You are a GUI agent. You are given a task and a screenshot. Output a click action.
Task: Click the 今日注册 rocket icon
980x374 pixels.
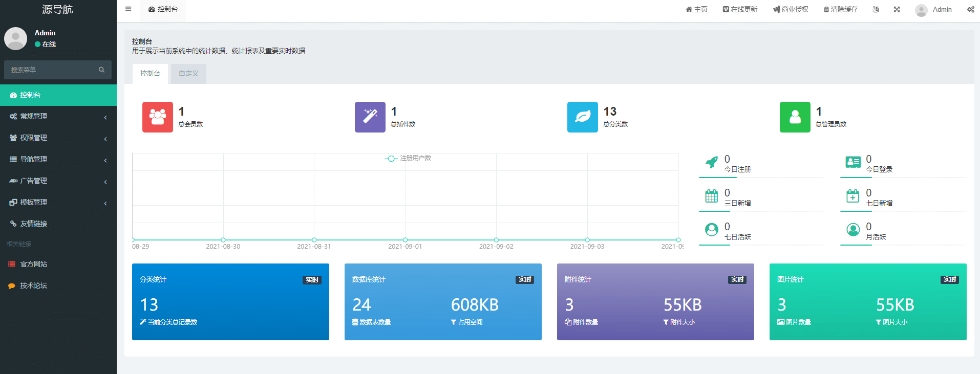click(711, 163)
